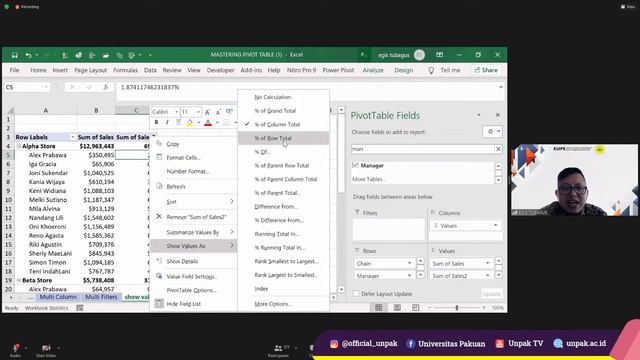
Task: Click the macro record status bar icon
Action: click(x=80, y=308)
